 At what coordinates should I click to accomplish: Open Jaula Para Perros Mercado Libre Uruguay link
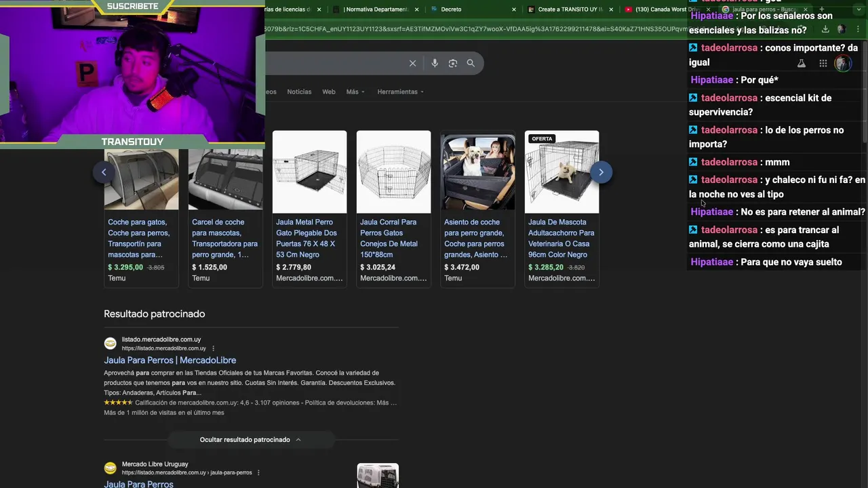pyautogui.click(x=138, y=484)
